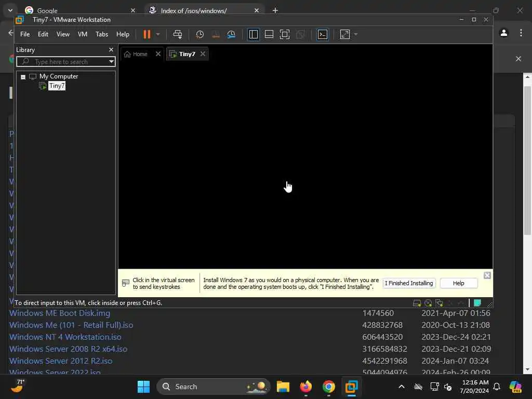
Task: Click the stretch guest display icon
Action: [x=345, y=34]
